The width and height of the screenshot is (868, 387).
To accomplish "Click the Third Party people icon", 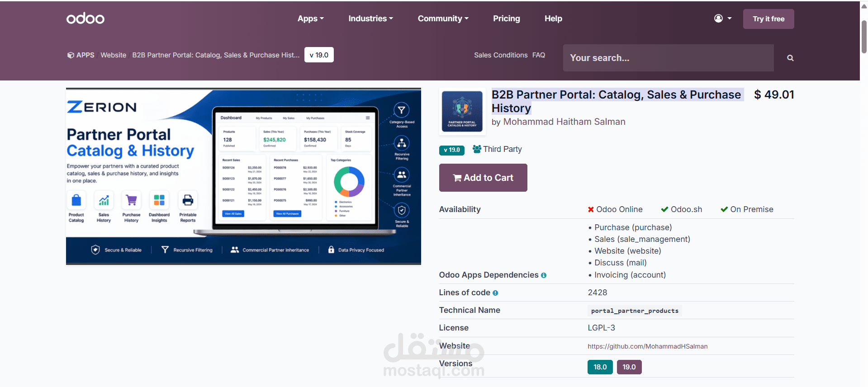I will [x=477, y=149].
